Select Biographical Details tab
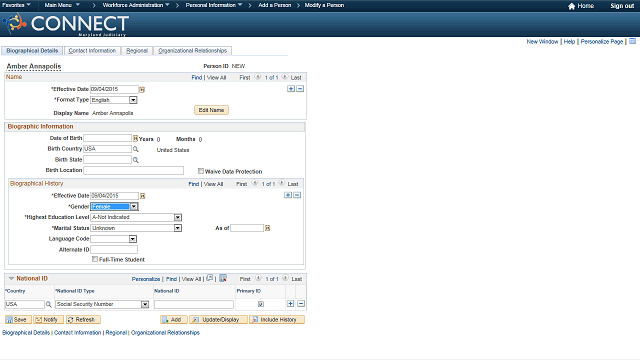This screenshot has width=640, height=360. pos(32,51)
